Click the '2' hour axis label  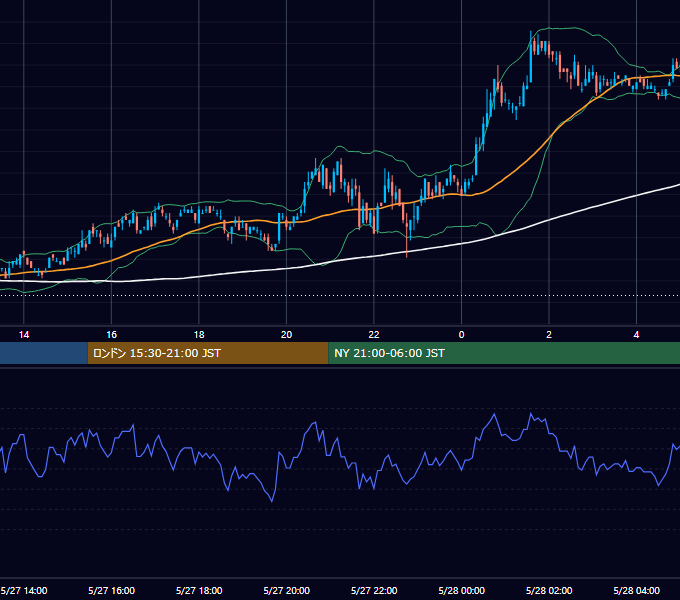click(x=549, y=334)
